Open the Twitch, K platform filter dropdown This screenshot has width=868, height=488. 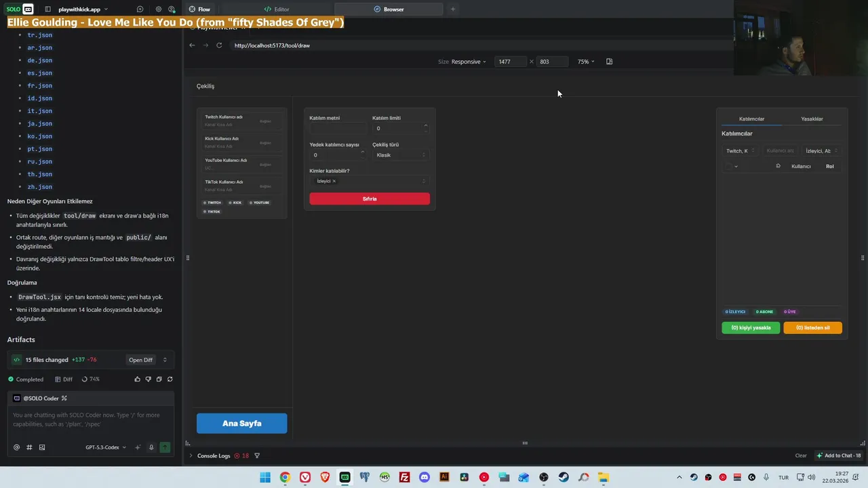(741, 151)
